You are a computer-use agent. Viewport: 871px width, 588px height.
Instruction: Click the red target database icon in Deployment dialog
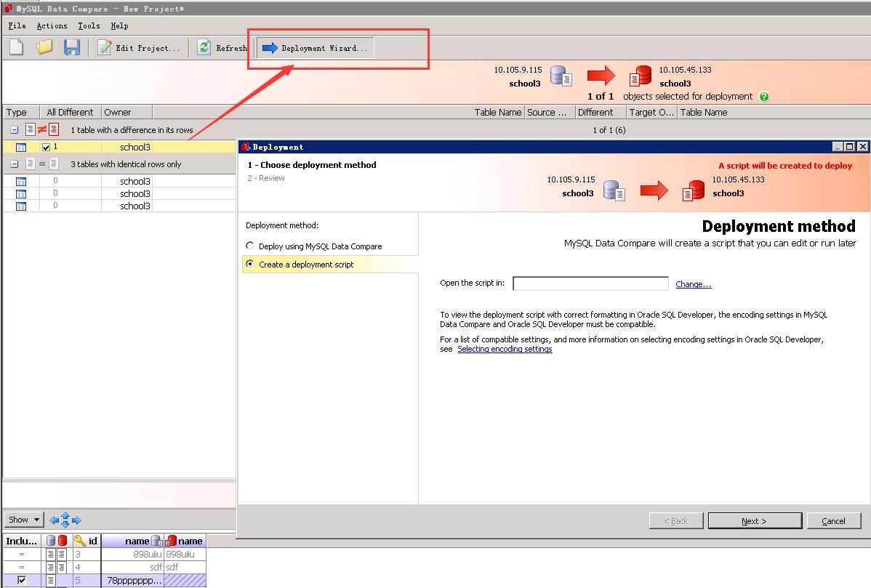[694, 190]
